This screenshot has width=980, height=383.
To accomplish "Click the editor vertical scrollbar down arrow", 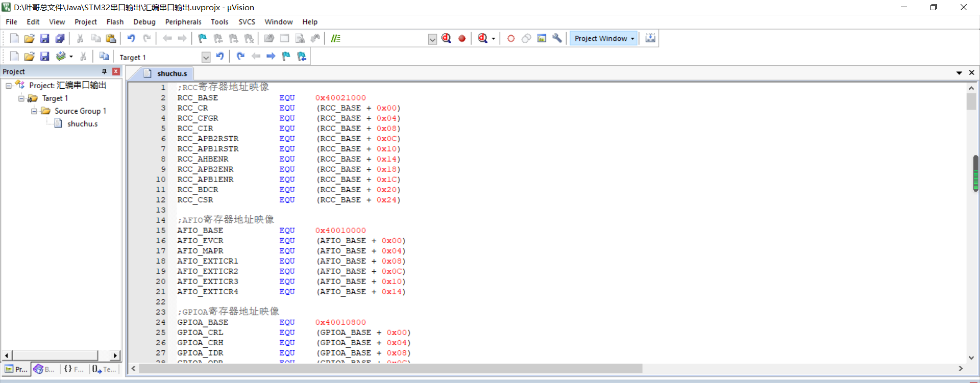I will (x=971, y=358).
